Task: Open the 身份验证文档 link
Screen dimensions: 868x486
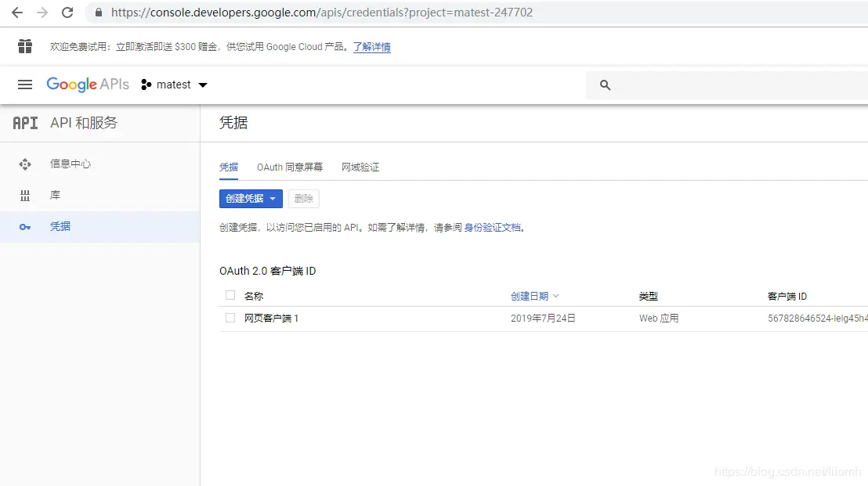Action: pyautogui.click(x=492, y=227)
